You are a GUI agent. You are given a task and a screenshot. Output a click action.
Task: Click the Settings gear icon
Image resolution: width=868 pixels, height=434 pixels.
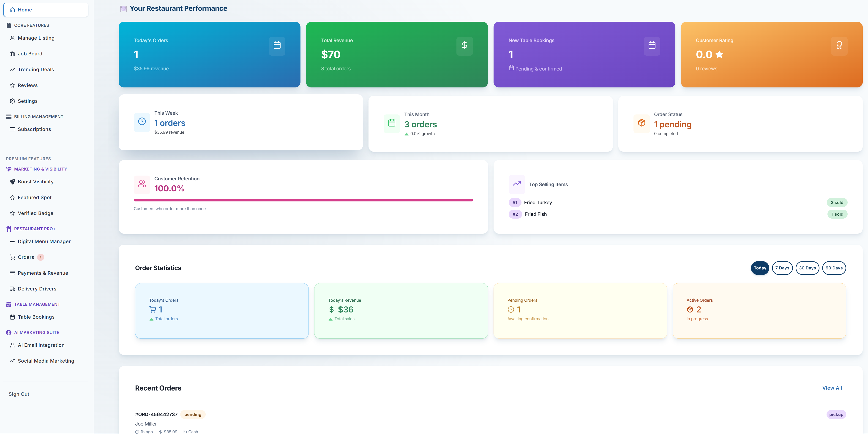(x=12, y=101)
